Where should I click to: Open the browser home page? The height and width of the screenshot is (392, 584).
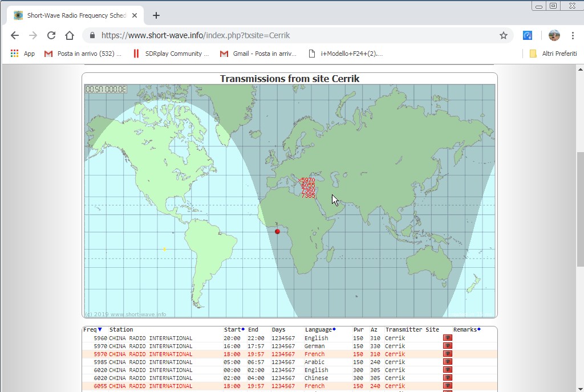coord(69,35)
